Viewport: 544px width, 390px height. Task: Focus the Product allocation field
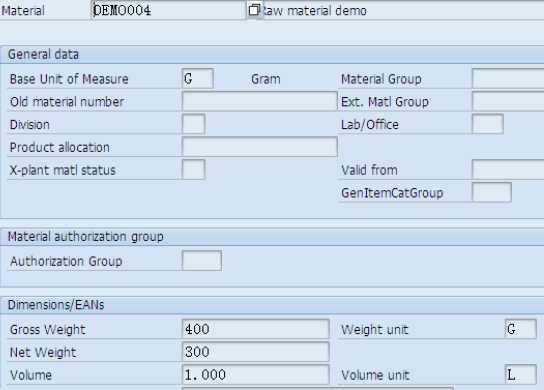click(260, 147)
